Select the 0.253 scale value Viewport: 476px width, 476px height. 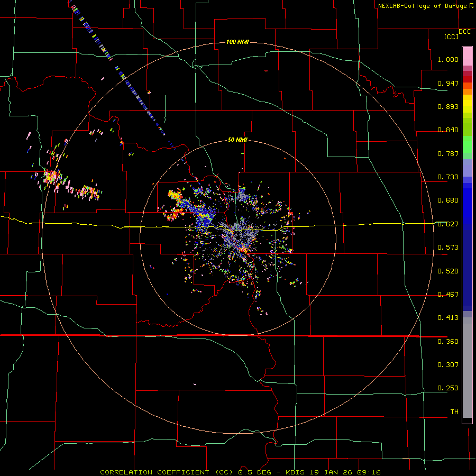pyautogui.click(x=448, y=388)
